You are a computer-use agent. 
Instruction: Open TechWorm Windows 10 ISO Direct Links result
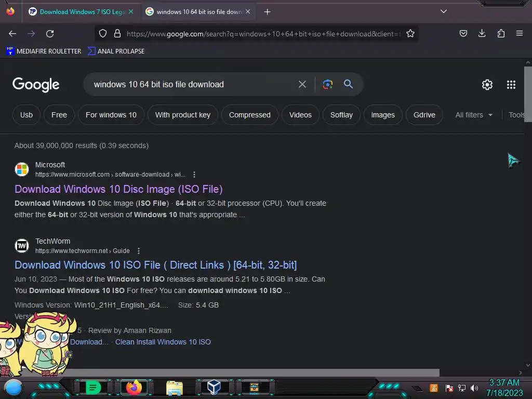coord(155,265)
